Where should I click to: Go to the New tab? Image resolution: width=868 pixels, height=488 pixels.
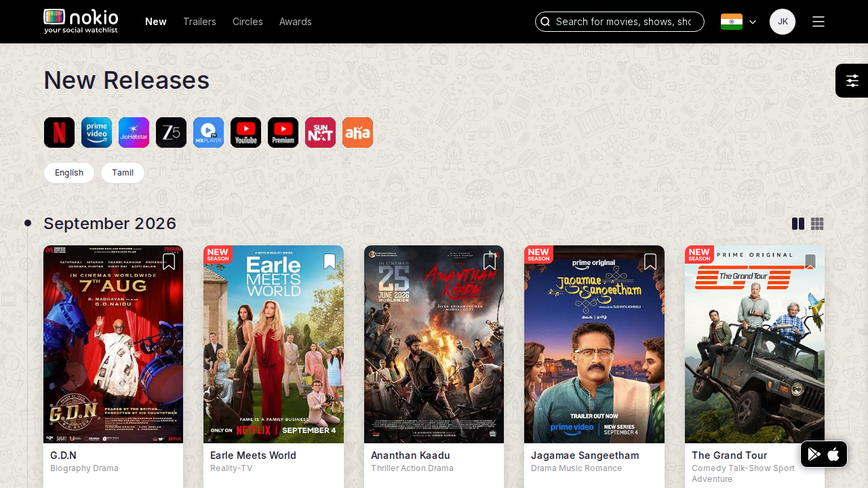tap(156, 22)
